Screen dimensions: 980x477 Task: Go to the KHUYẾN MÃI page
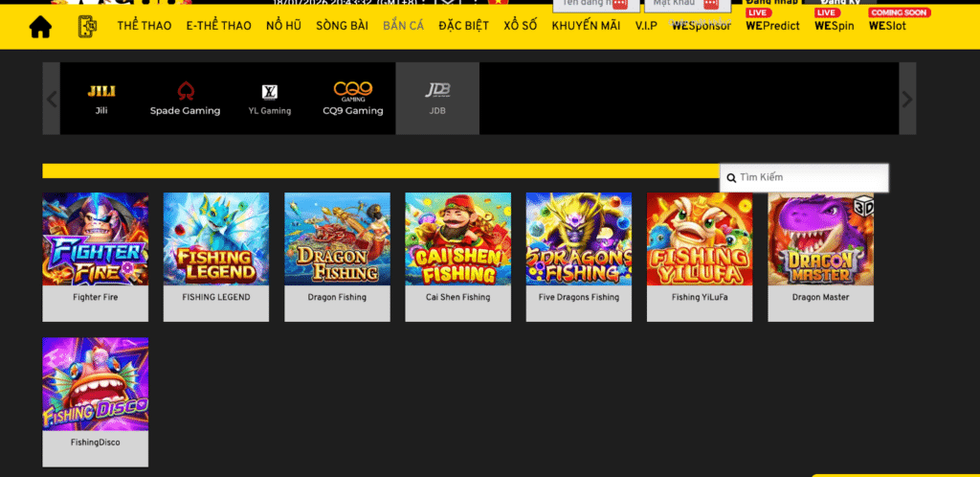[586, 26]
